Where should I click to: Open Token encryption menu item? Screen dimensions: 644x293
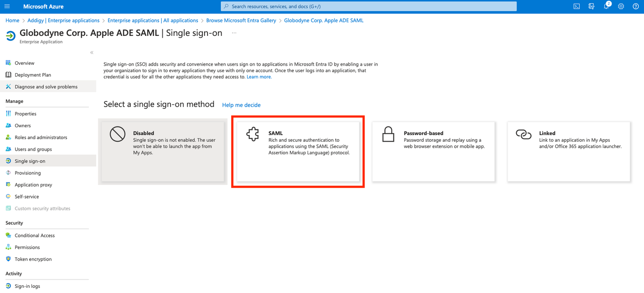pyautogui.click(x=33, y=259)
